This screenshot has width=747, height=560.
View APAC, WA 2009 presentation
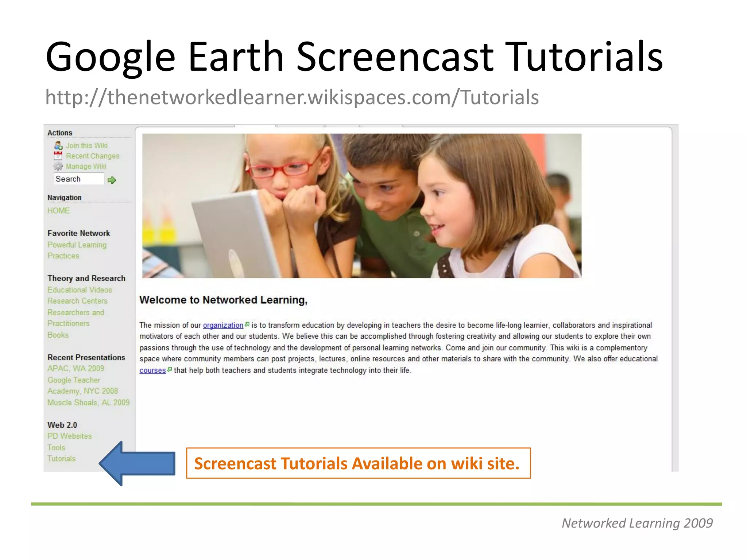pos(76,369)
